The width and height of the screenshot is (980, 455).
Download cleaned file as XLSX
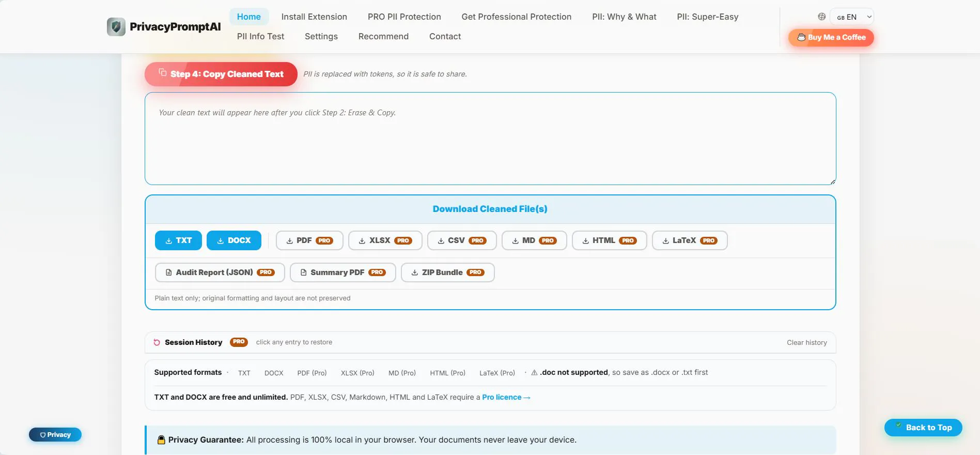[385, 240]
